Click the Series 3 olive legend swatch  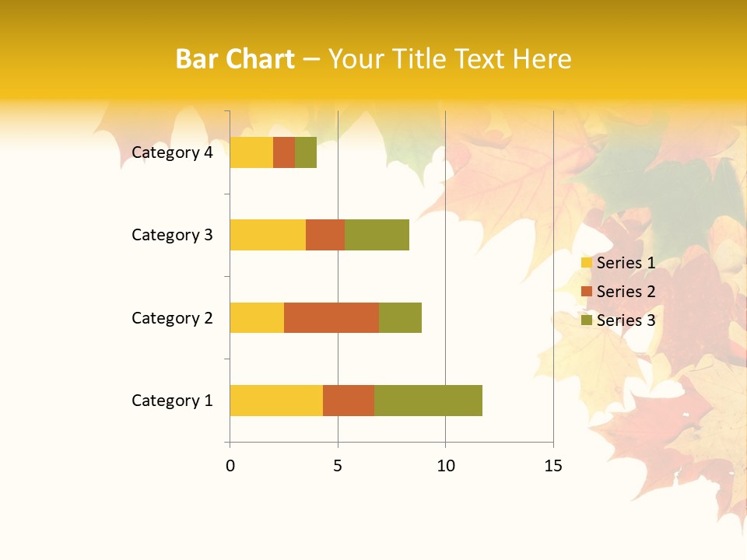(x=586, y=320)
